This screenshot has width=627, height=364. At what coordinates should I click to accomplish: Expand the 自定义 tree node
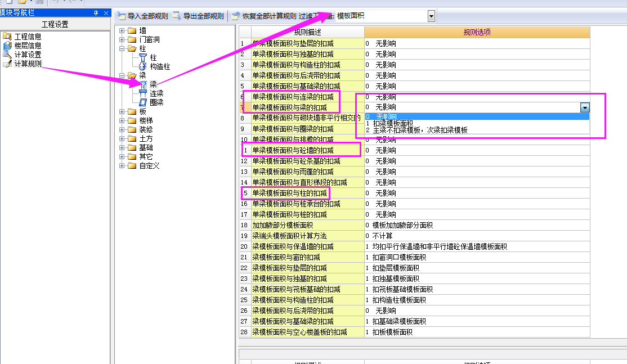click(122, 165)
